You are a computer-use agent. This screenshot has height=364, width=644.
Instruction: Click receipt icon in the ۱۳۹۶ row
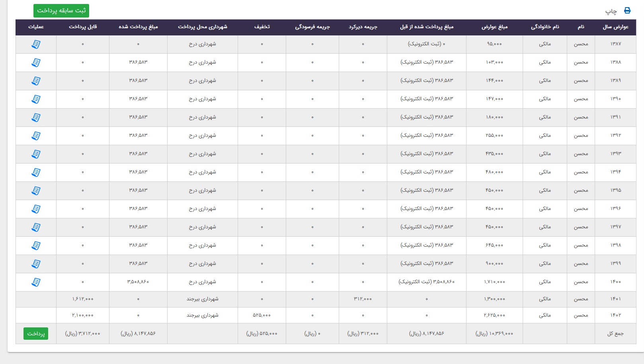(36, 209)
